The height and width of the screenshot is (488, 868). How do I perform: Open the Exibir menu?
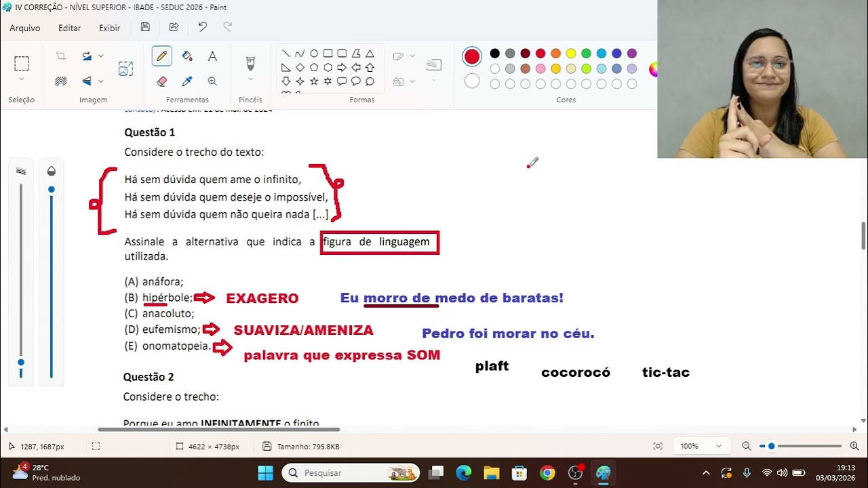click(109, 28)
